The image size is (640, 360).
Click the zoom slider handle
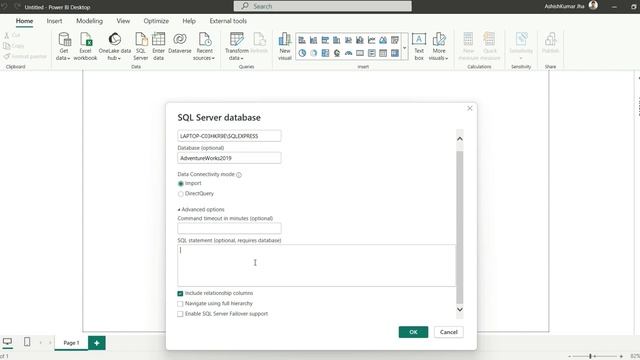[590, 356]
